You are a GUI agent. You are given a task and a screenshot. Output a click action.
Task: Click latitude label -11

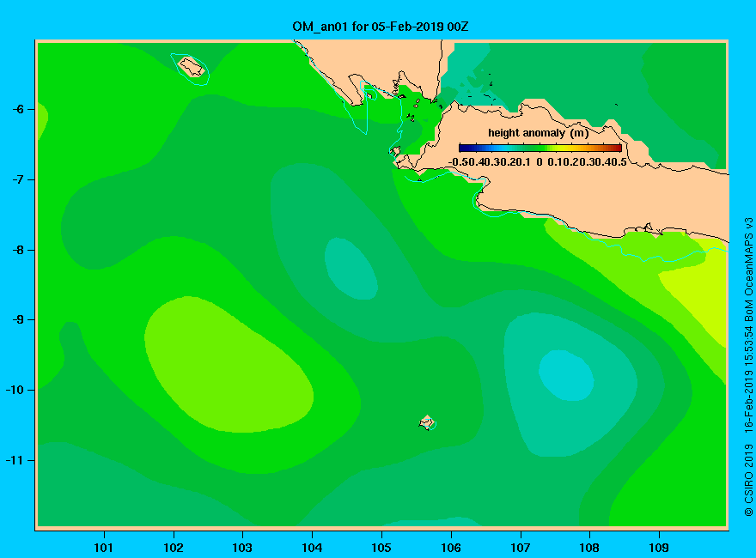coord(15,460)
